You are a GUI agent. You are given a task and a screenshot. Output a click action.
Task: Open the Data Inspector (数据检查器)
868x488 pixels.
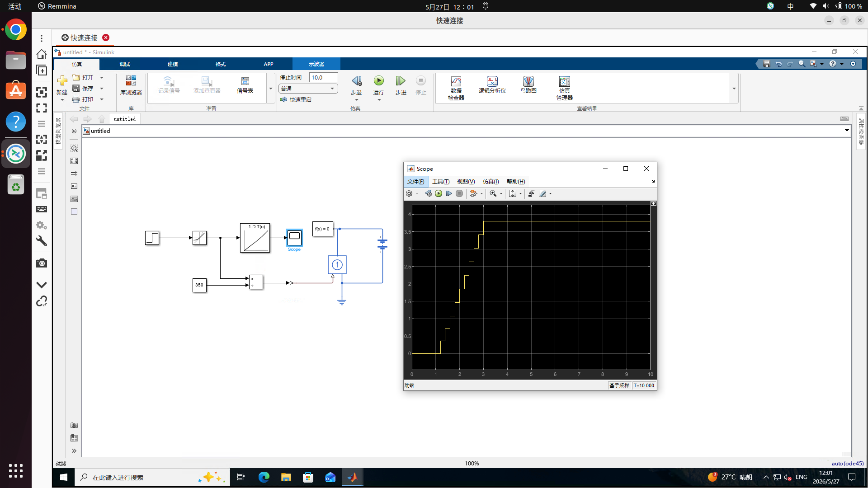(x=456, y=88)
